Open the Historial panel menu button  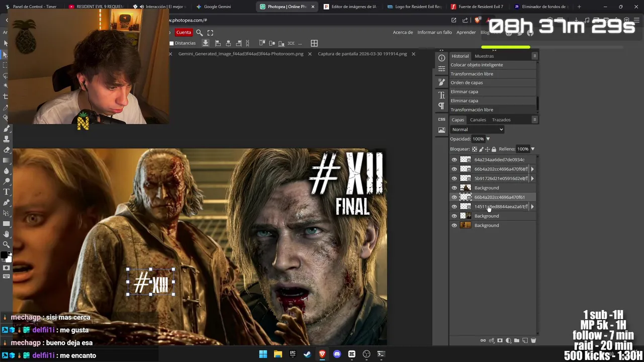point(534,56)
